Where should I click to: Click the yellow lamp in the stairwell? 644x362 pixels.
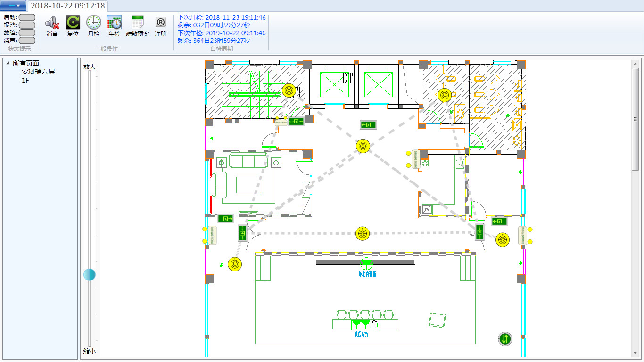click(x=289, y=90)
